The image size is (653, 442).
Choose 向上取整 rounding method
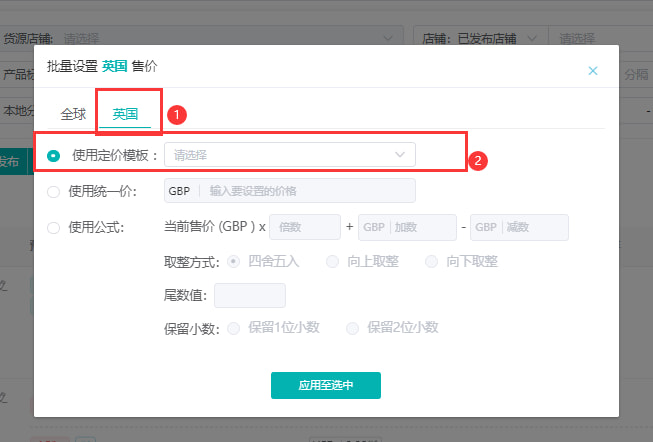point(332,262)
